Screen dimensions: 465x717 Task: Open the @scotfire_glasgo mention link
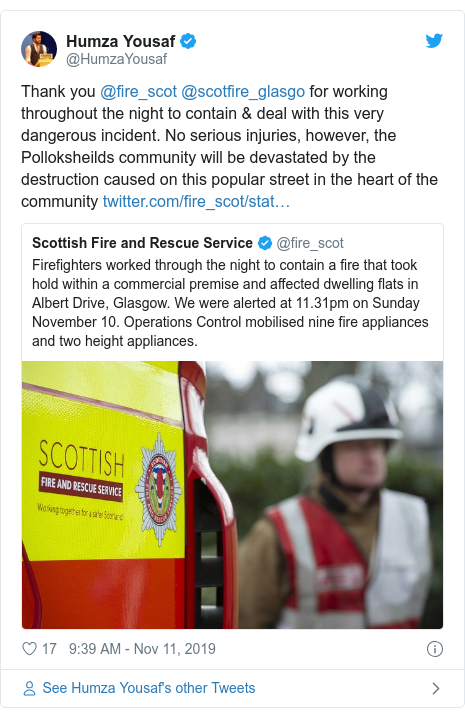(243, 91)
